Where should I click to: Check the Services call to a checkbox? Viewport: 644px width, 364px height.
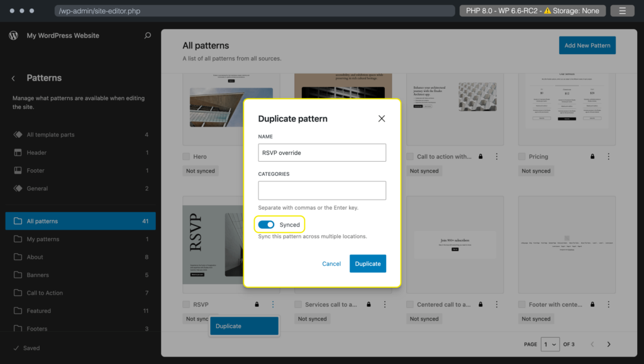point(298,304)
